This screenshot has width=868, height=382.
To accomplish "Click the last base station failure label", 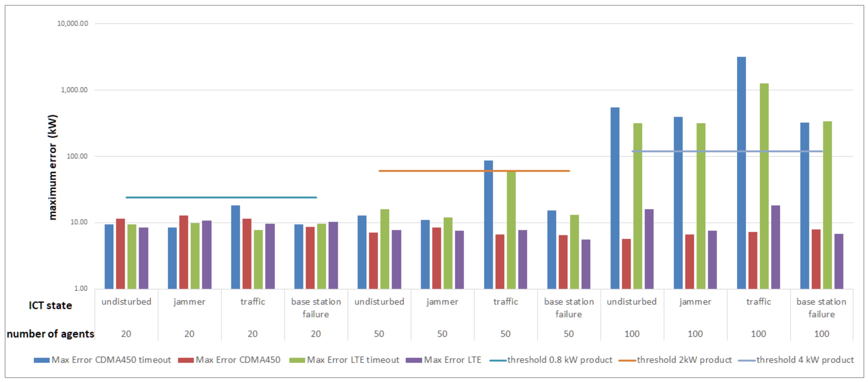I will [x=821, y=308].
